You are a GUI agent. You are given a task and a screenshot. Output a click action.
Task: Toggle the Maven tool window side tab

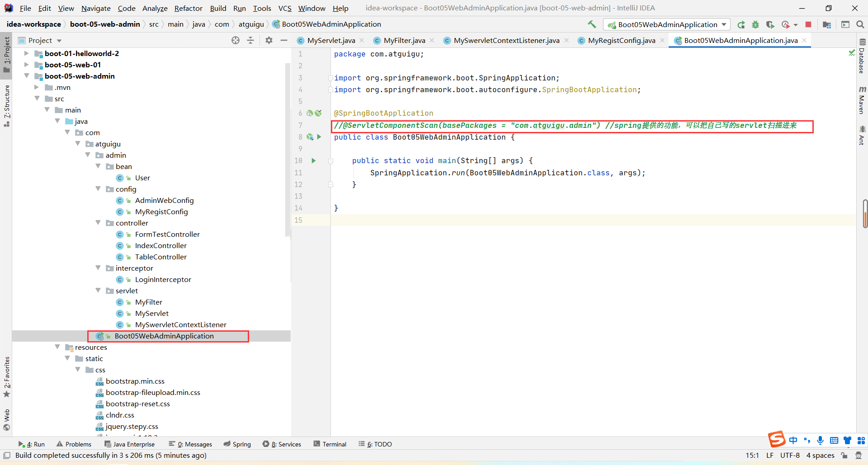[862, 100]
